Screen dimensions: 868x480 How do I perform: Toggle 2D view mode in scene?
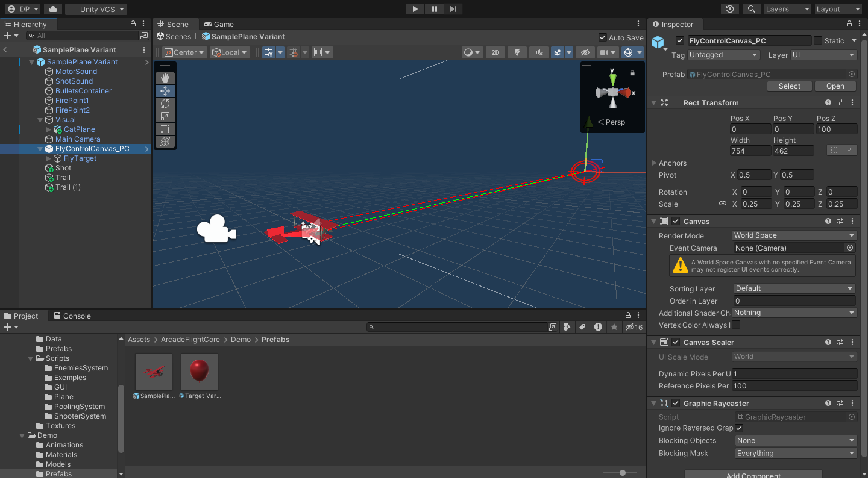pyautogui.click(x=495, y=52)
